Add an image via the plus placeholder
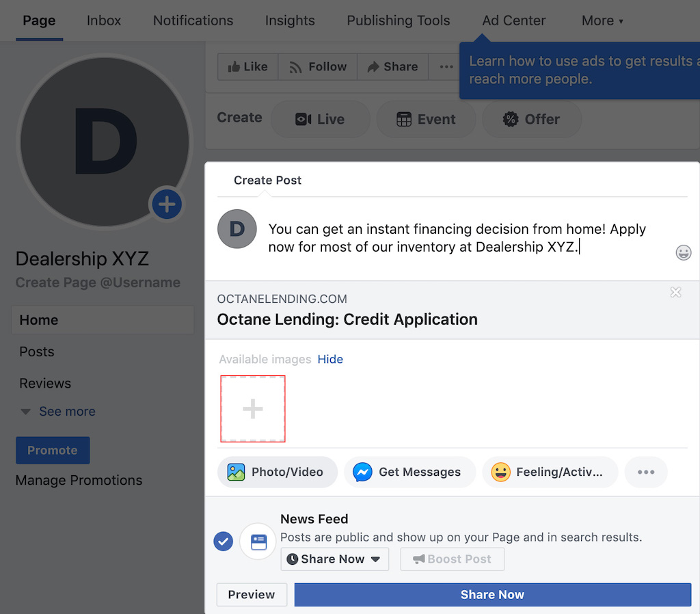 click(253, 409)
